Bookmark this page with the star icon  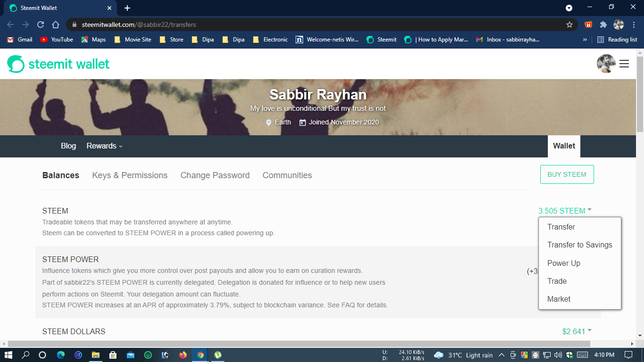[x=570, y=25]
